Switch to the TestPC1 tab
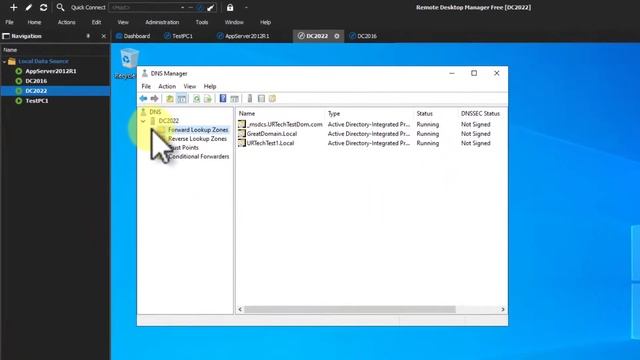 point(178,36)
